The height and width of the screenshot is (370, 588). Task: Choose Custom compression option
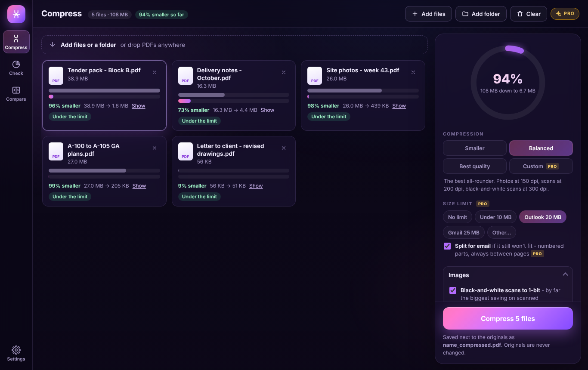tap(541, 166)
